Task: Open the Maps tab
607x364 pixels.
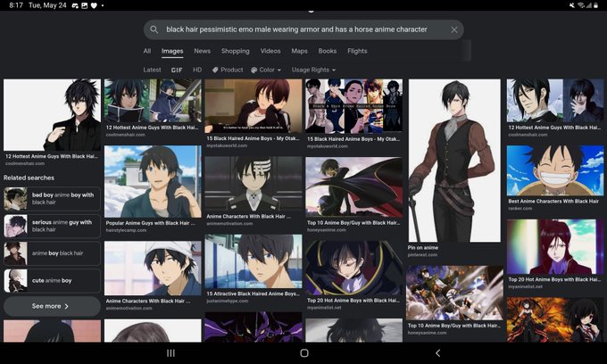Action: point(299,51)
